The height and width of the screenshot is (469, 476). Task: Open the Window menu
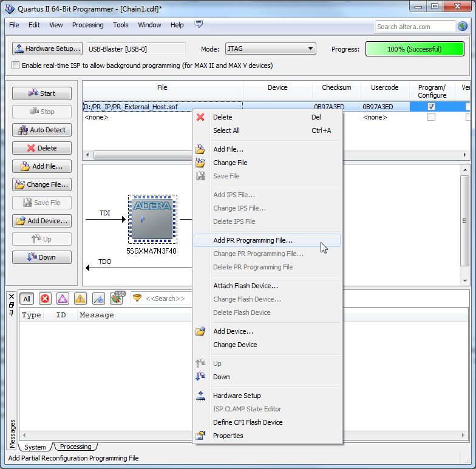149,25
